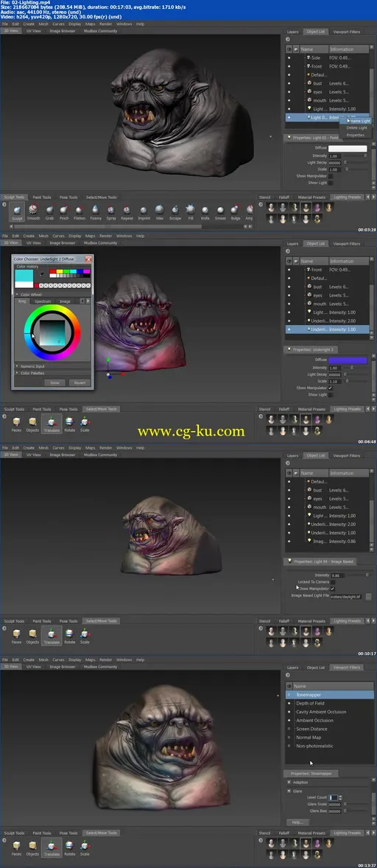Select the Bulge sculpt tool
The width and height of the screenshot is (377, 868).
coord(236,212)
